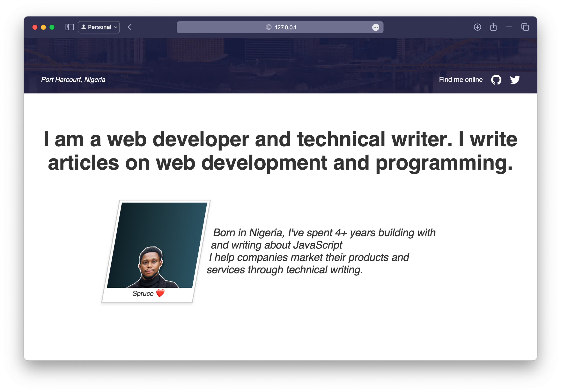Image resolution: width=561 pixels, height=392 pixels.
Task: Click the tab overview icon
Action: point(525,27)
